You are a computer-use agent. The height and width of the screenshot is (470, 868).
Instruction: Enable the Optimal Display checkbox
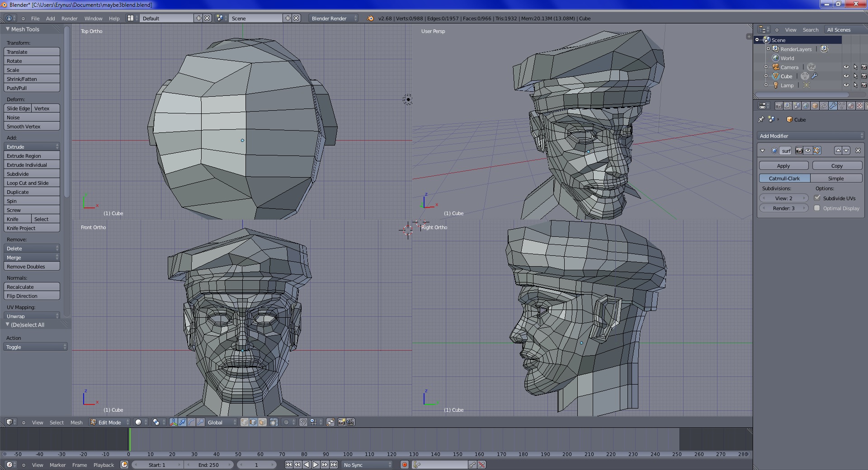(x=817, y=208)
